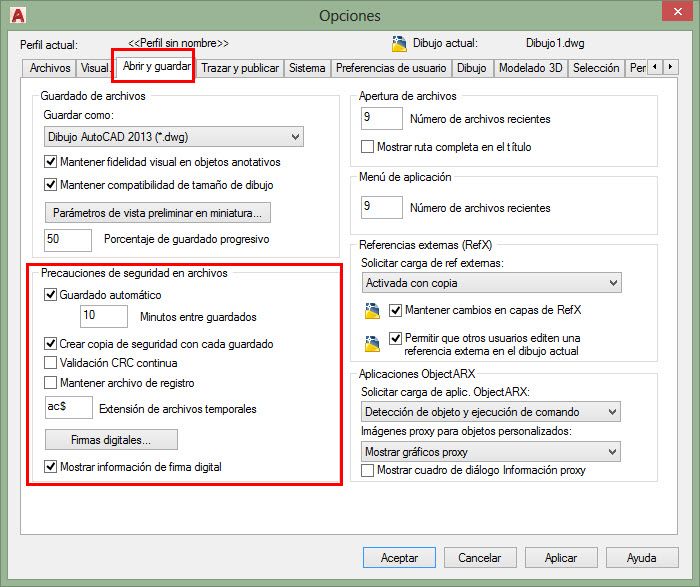Click the Aceptar button

[399, 558]
